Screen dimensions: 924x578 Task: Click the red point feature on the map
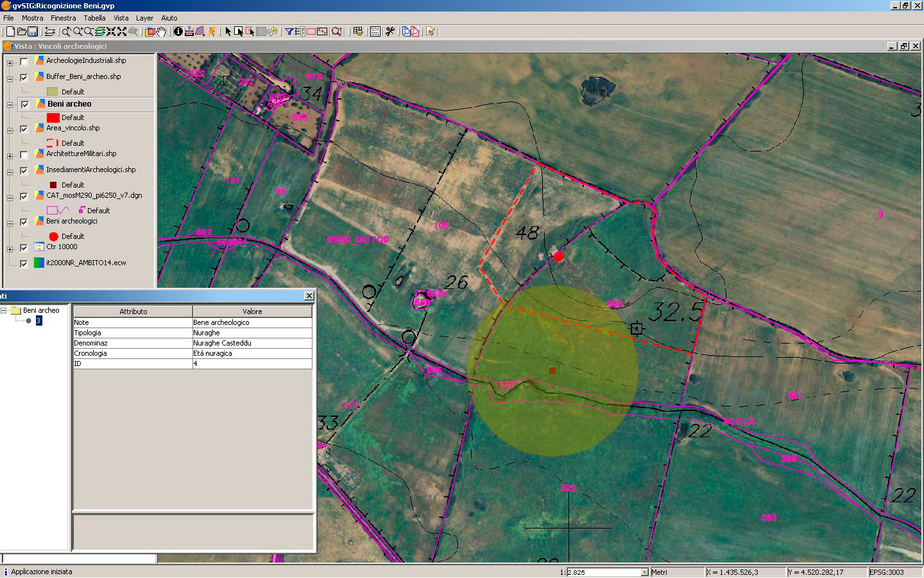[x=558, y=256]
